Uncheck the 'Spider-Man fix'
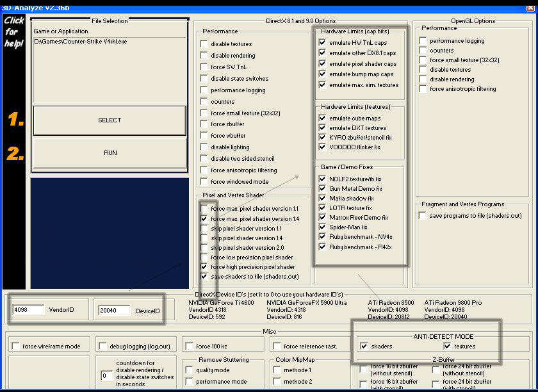The image size is (538, 392). [323, 227]
